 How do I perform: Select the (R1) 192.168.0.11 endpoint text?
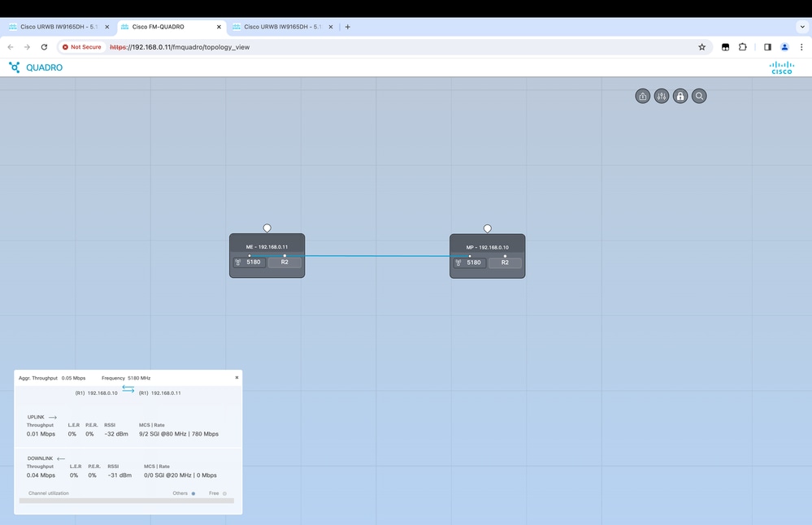click(x=159, y=393)
